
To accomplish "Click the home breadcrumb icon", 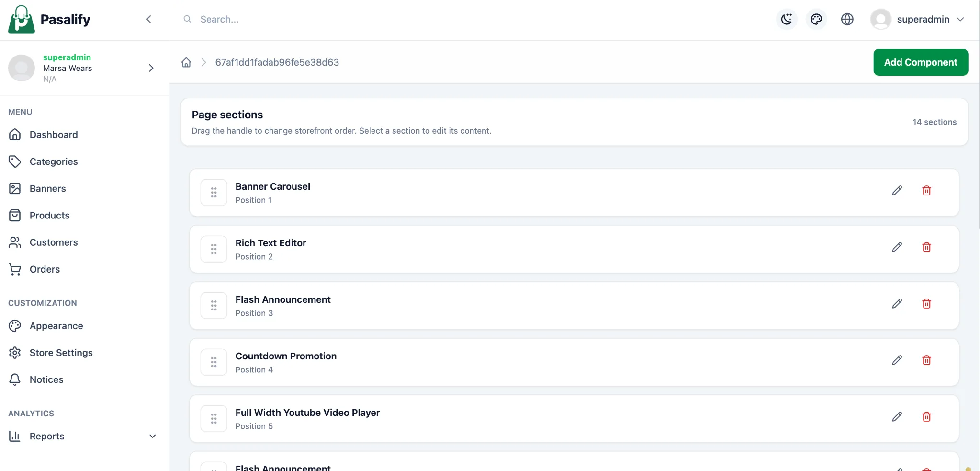I will tap(186, 62).
